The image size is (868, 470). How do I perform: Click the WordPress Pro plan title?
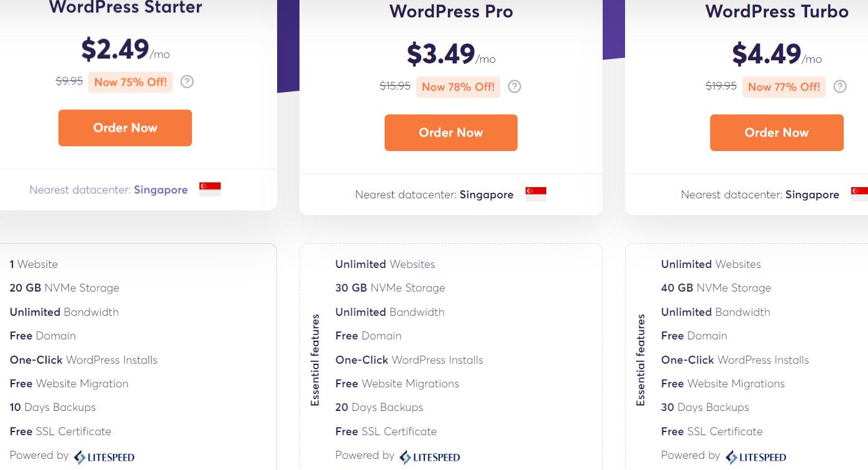point(451,11)
